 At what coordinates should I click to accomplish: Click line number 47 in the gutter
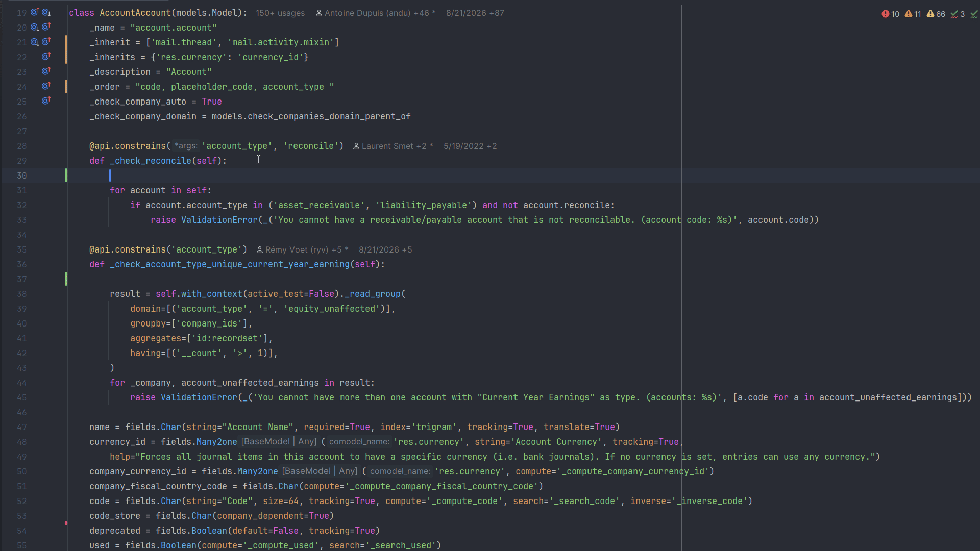22,427
